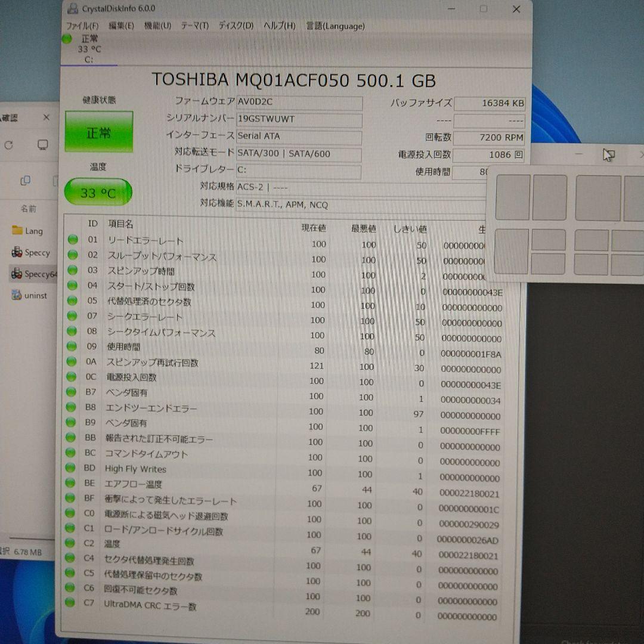Viewport: 644px width, 644px height.
Task: Open the ディスク menu
Action: pyautogui.click(x=236, y=26)
